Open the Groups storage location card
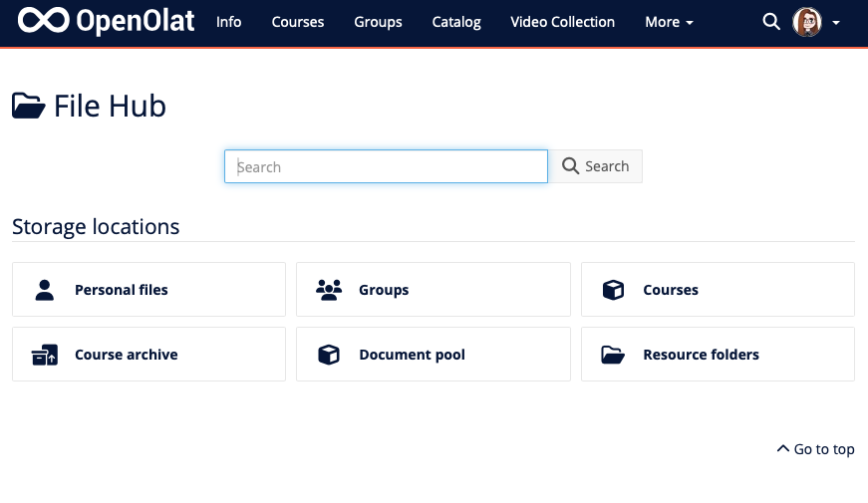This screenshot has height=503, width=868. click(x=433, y=290)
